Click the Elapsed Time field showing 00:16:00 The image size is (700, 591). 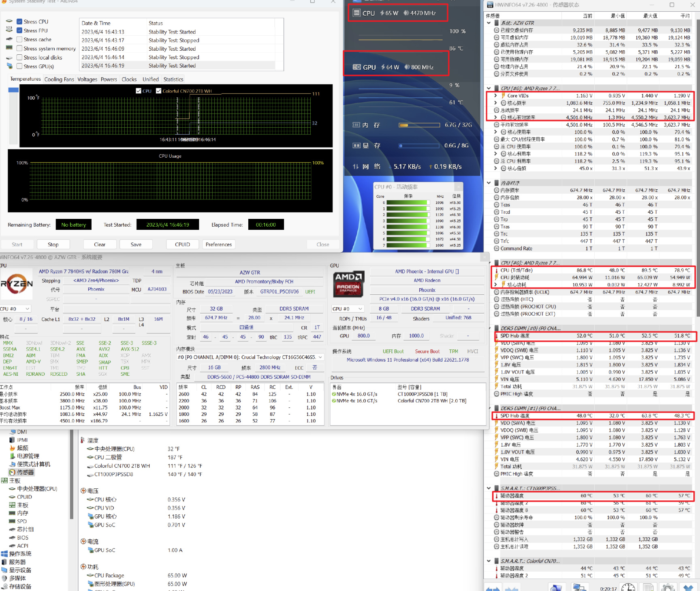click(266, 225)
